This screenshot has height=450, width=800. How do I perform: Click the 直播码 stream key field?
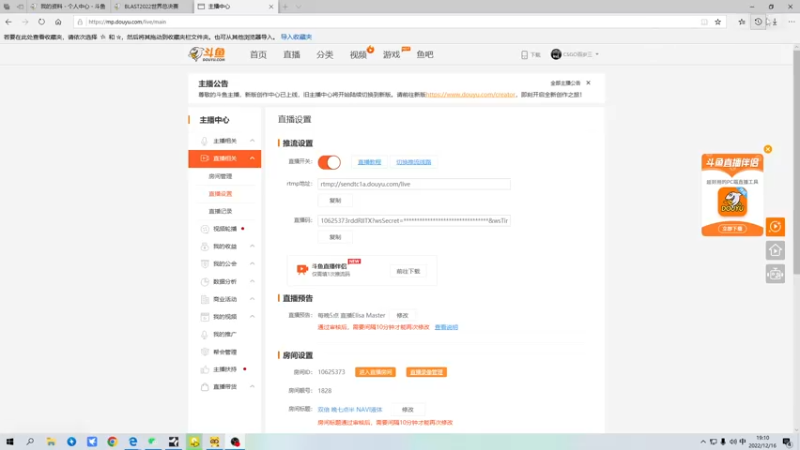click(414, 220)
